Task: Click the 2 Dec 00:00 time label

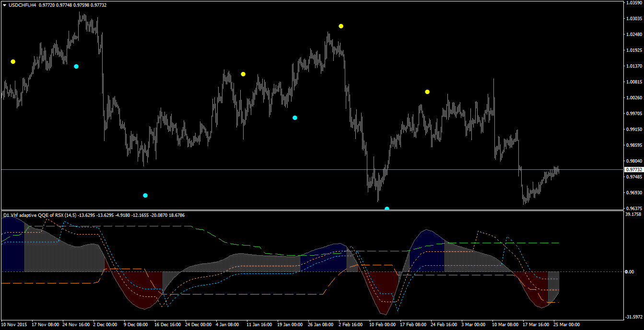Action: 105,324
